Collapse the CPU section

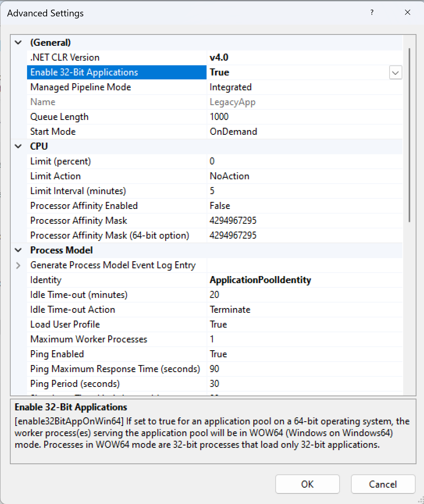[18, 146]
